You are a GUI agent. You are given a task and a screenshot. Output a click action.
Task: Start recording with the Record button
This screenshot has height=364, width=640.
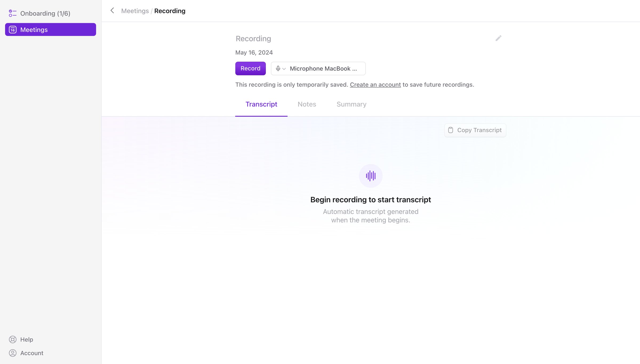[x=250, y=68]
